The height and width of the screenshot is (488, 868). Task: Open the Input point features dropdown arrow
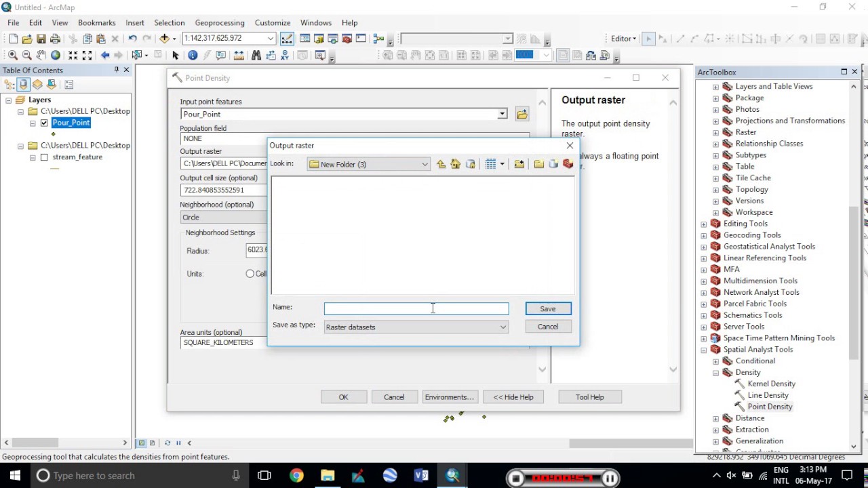point(502,114)
